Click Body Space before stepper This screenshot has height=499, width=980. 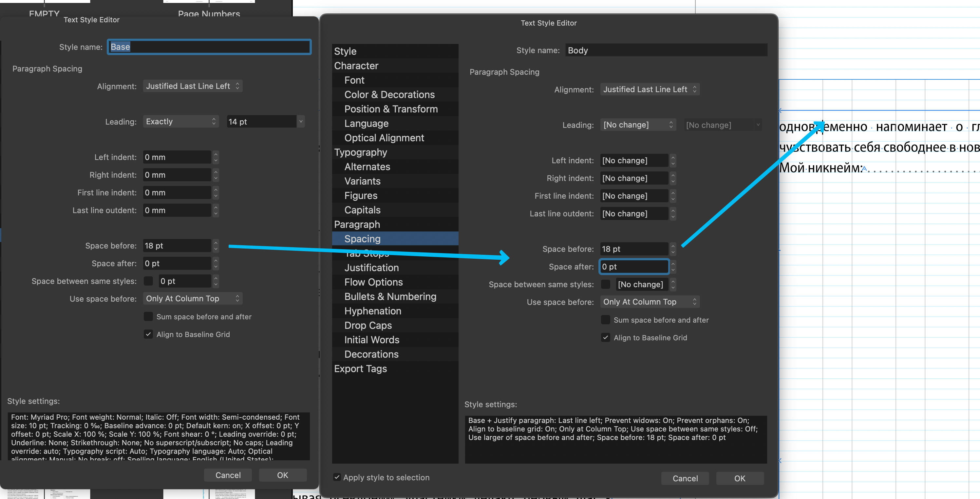673,249
